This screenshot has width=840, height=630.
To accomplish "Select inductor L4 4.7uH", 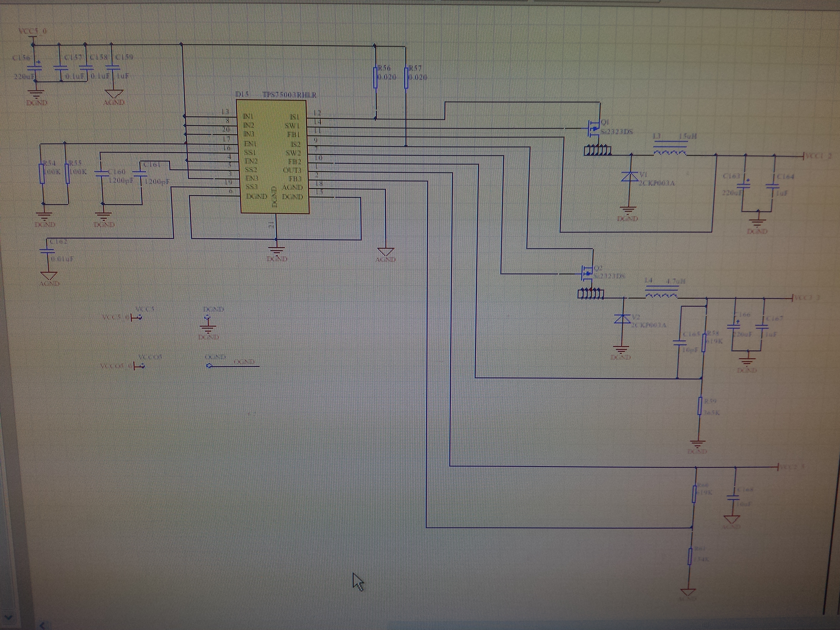I will (661, 293).
